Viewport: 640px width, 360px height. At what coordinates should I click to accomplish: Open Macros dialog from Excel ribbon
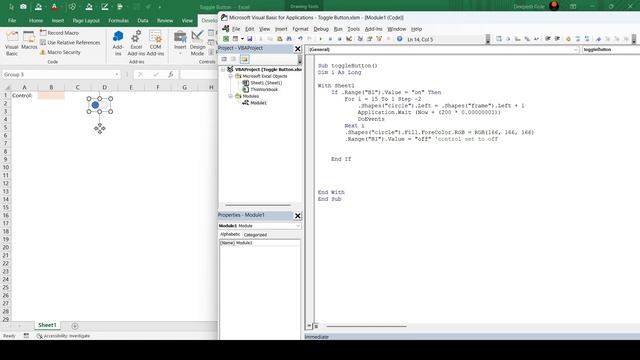tap(29, 41)
